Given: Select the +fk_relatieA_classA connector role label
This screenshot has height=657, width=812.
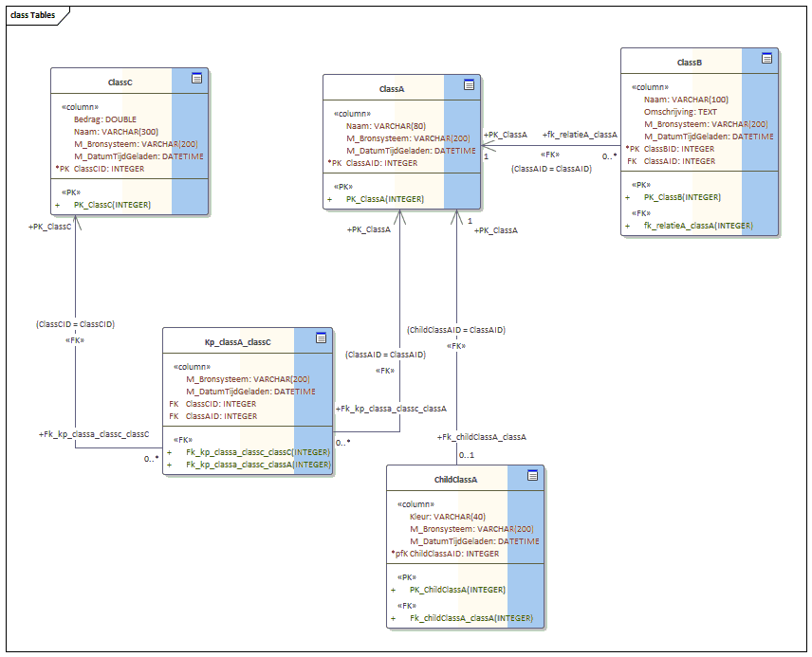Looking at the screenshot, I should (580, 136).
